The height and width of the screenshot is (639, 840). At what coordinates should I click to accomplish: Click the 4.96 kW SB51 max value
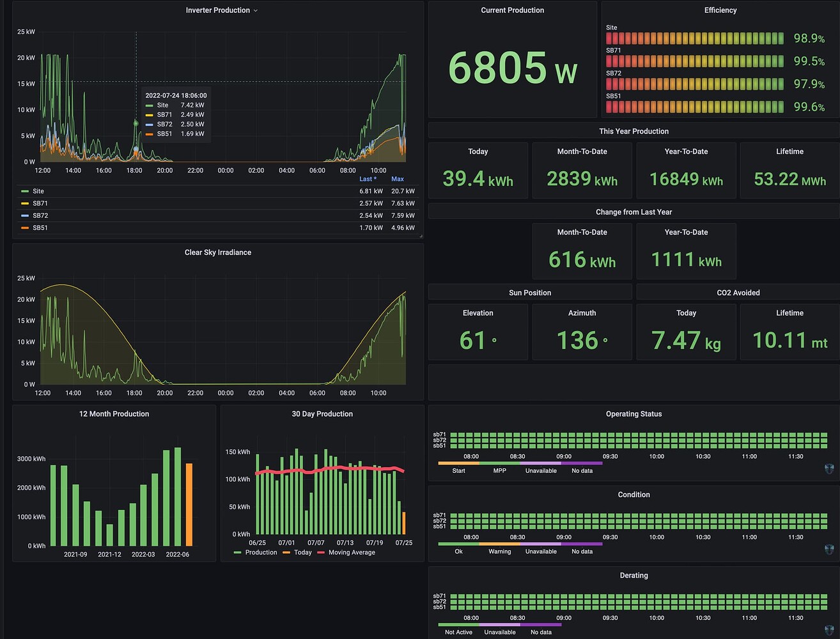click(403, 227)
